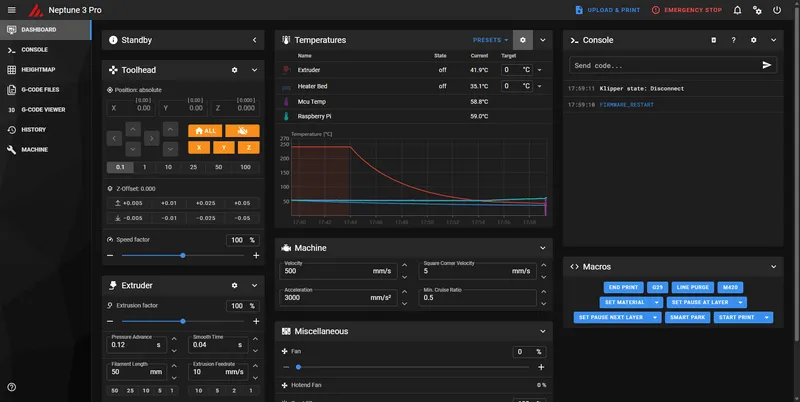
Task: Open Toolhead panel gear settings
Action: tap(234, 70)
